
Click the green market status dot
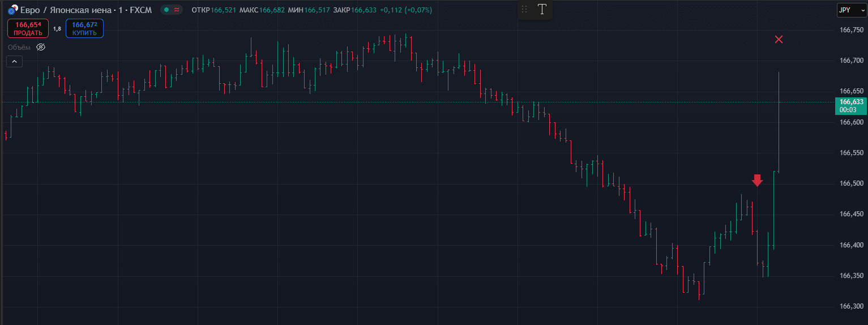click(x=165, y=10)
